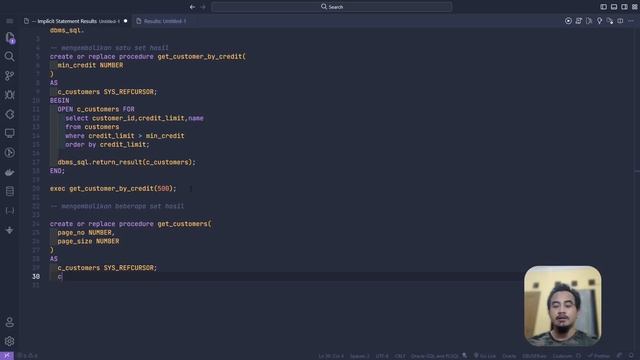The height and width of the screenshot is (360, 640).
Task: Open the Explorer view in the activity bar
Action: coord(10,37)
